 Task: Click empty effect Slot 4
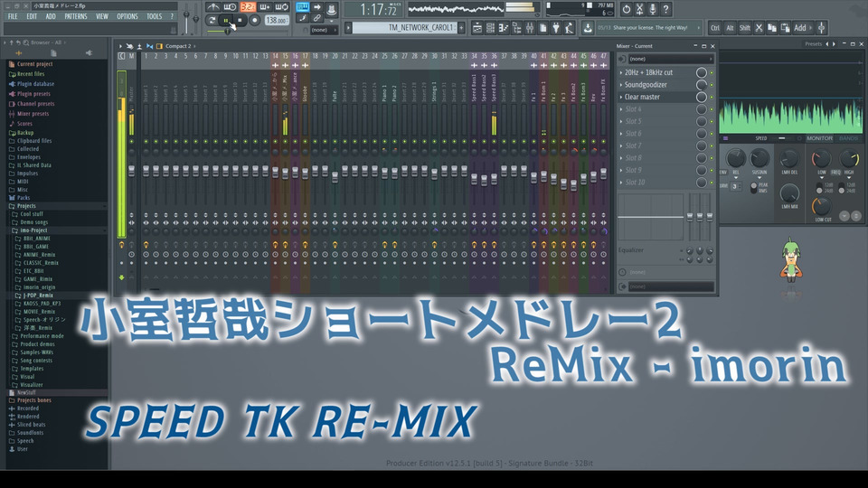point(656,109)
